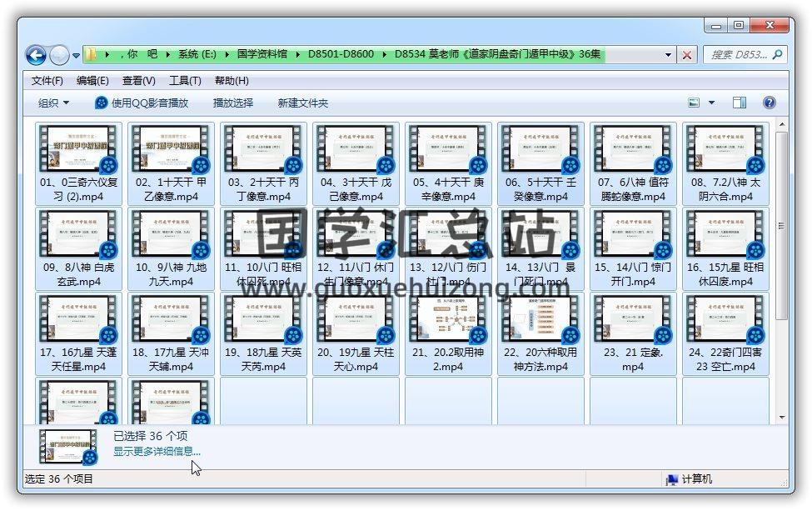Select video 01、0三奇六仪复习 (2).mp4
Image resolution: width=812 pixels, height=511 pixels.
point(79,163)
